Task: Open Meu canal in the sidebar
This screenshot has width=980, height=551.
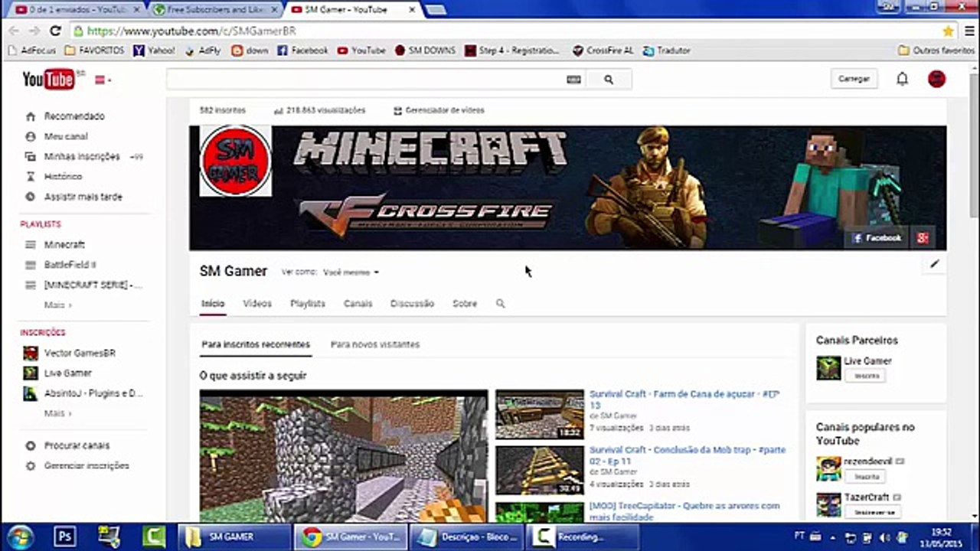Action: coord(66,136)
